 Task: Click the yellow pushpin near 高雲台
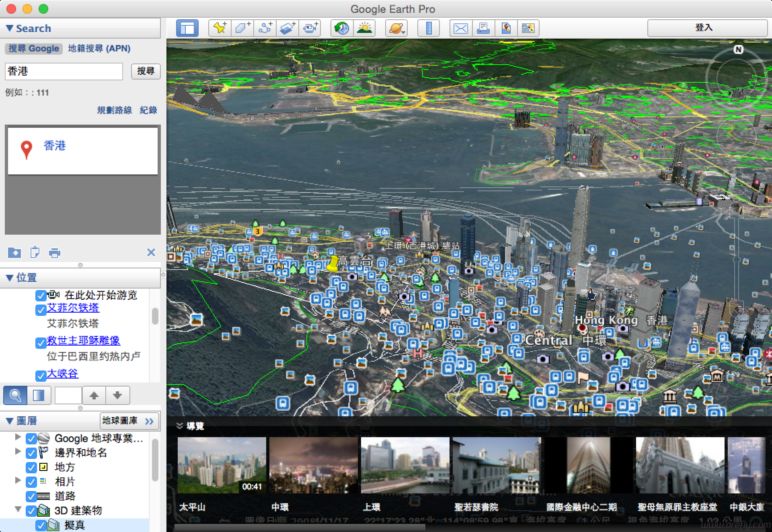point(333,263)
